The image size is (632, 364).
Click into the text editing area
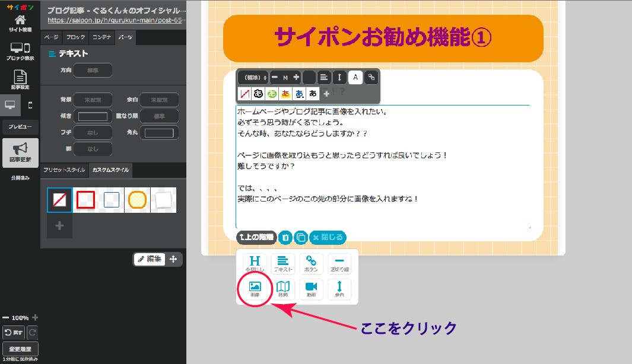pyautogui.click(x=383, y=167)
